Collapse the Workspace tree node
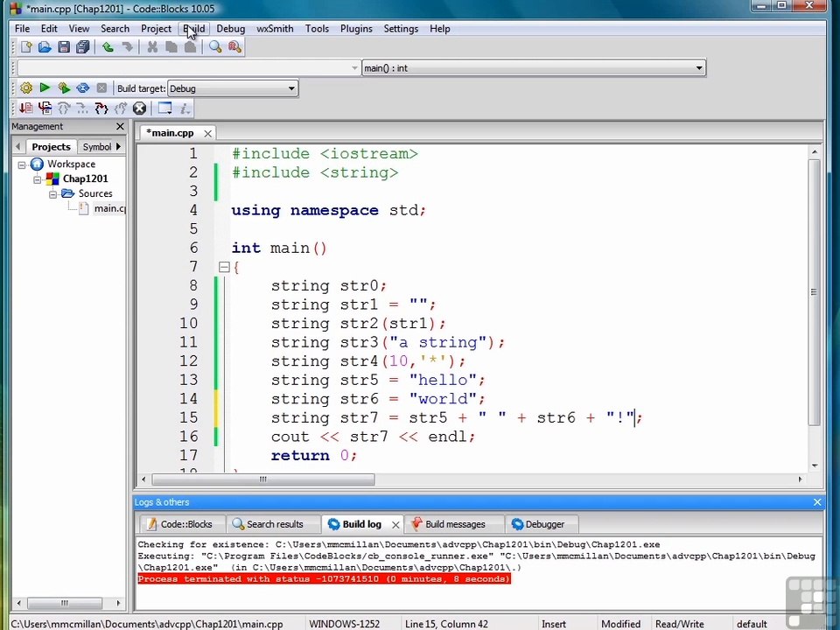The height and width of the screenshot is (630, 840). pyautogui.click(x=21, y=164)
